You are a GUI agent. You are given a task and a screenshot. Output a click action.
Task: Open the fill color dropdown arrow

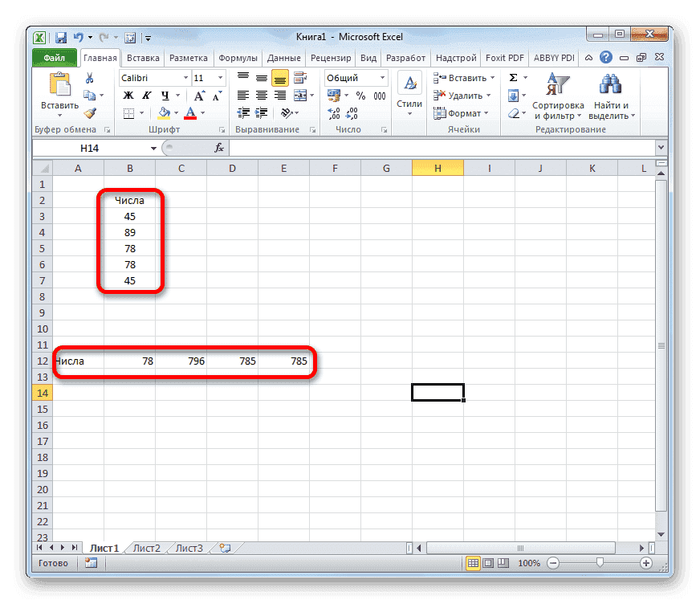(175, 112)
